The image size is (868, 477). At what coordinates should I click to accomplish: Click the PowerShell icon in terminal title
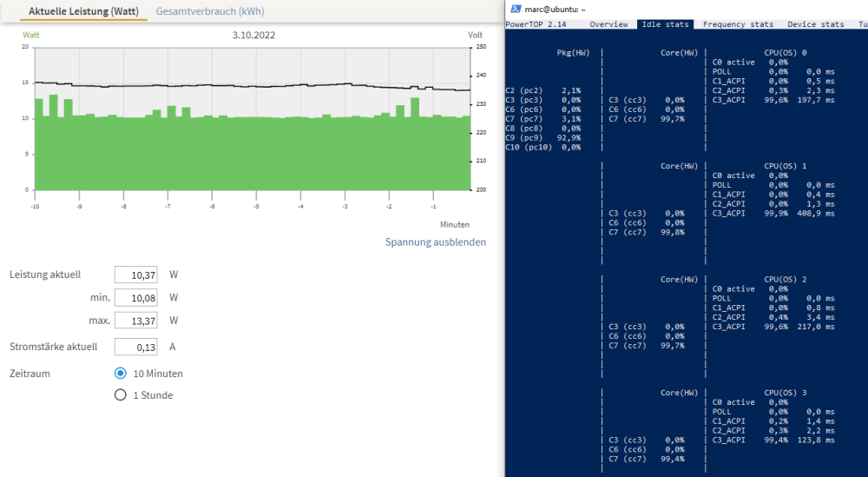pos(516,9)
